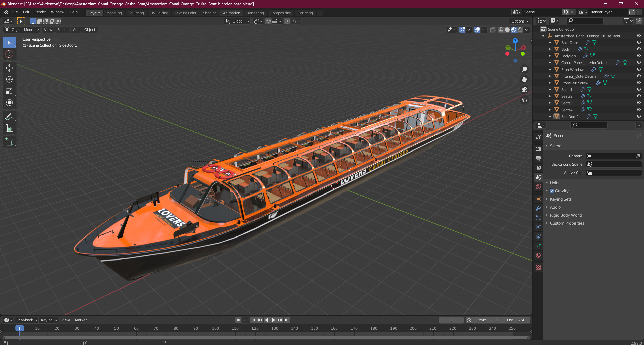Switch perspective/orthographic grid icon
Viewport: 644px width, 345px height.
(x=524, y=100)
